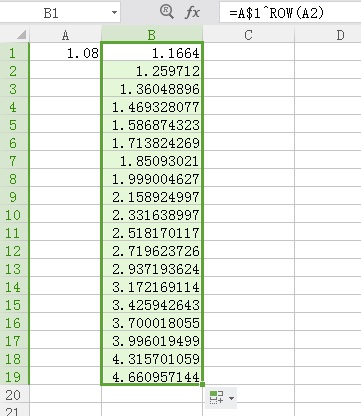Select column C header
This screenshot has height=416, width=361.
(x=248, y=35)
